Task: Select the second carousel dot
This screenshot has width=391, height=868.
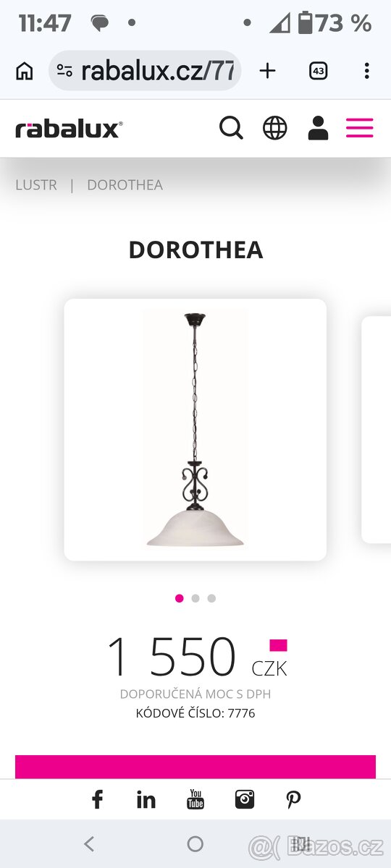Action: point(195,598)
